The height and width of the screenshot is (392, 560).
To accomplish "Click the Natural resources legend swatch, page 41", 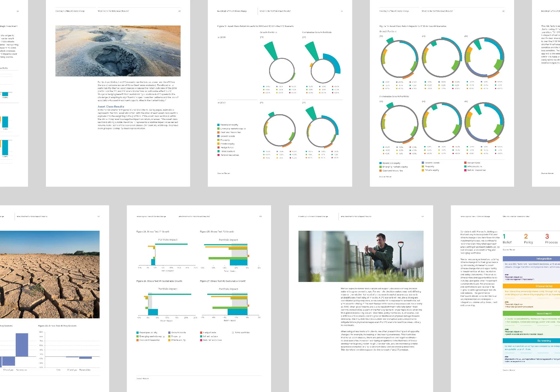I will pos(218,155).
